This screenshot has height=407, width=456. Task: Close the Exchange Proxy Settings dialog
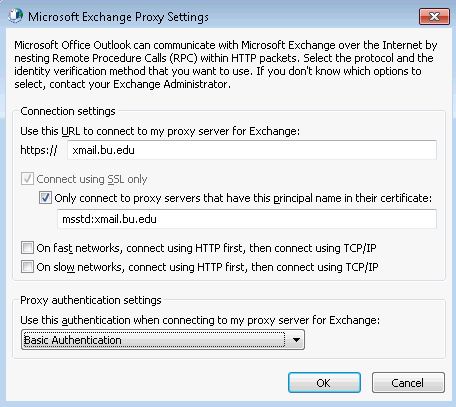(434, 16)
